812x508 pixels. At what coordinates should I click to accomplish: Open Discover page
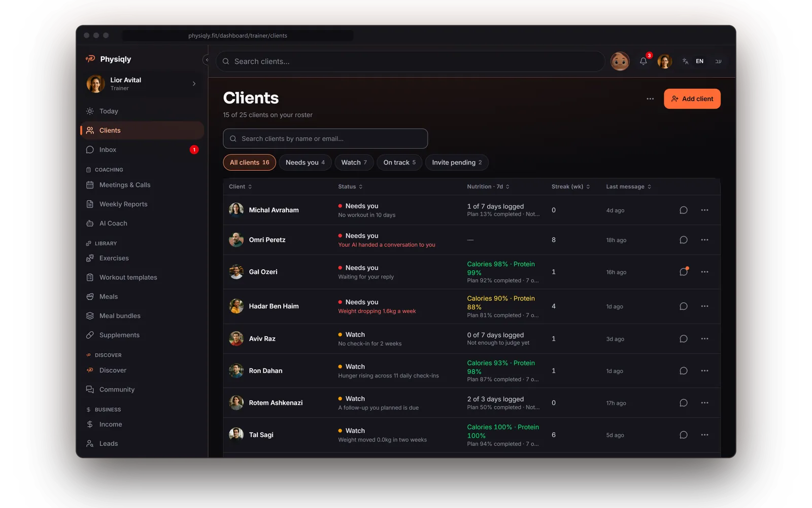click(x=142, y=370)
